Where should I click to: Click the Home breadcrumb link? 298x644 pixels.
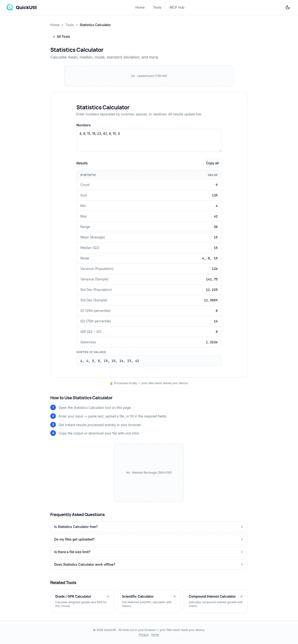pos(55,25)
